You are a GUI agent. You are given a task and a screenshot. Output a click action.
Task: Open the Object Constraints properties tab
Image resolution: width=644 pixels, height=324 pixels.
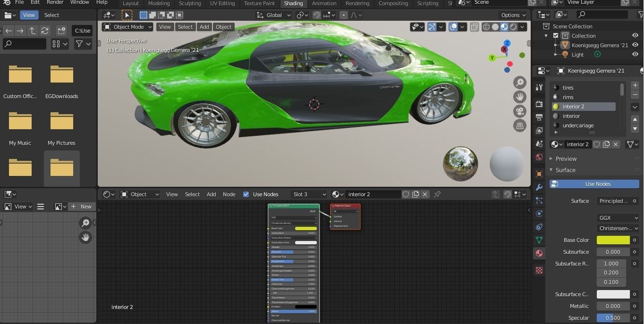[539, 227]
